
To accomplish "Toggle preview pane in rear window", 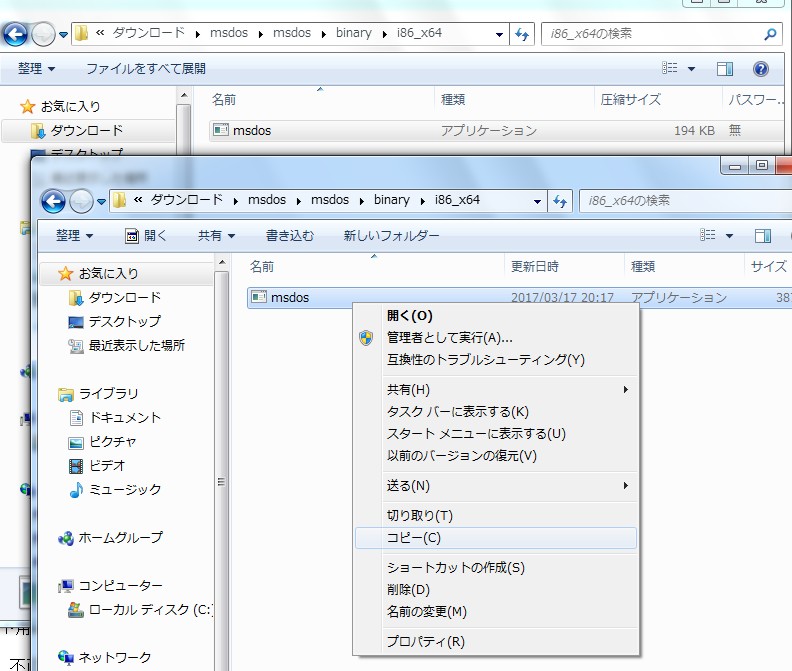I will [725, 68].
